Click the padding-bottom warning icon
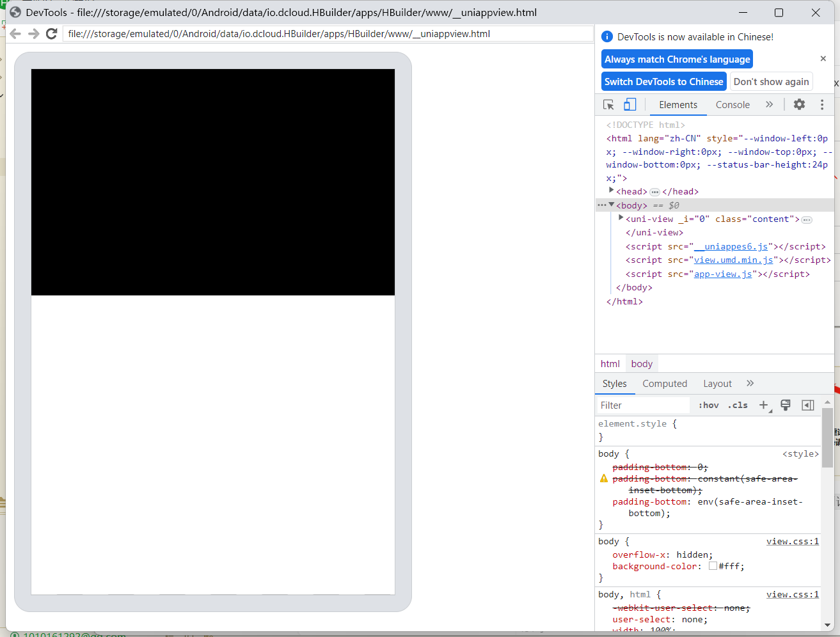Viewport: 840px width, 637px height. (603, 478)
